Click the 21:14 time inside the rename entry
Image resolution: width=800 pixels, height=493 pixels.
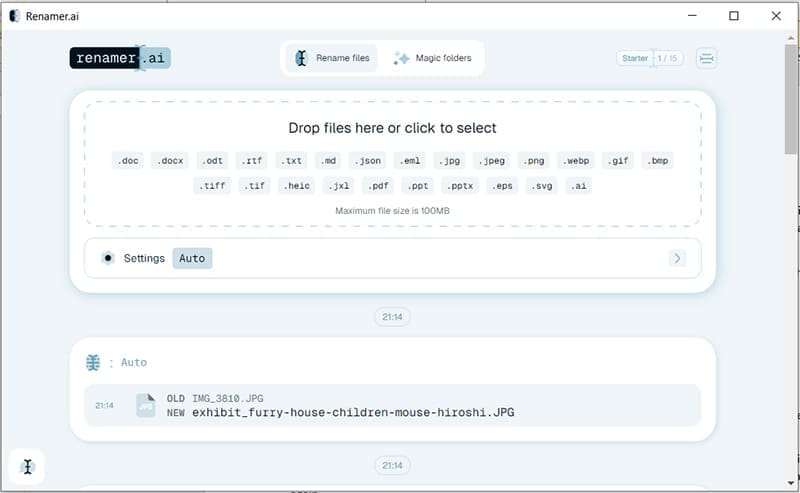point(105,405)
